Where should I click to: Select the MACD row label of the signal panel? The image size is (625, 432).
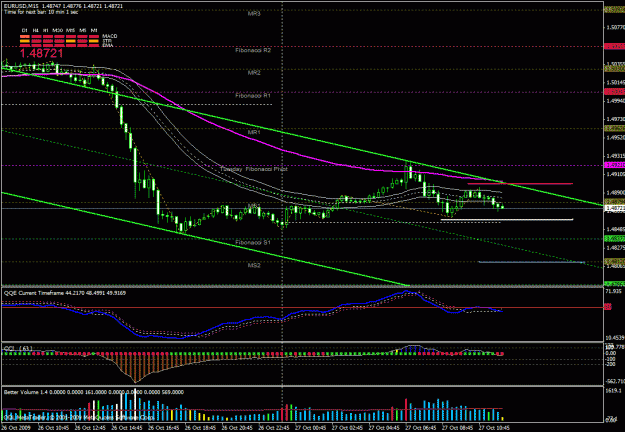tap(109, 36)
